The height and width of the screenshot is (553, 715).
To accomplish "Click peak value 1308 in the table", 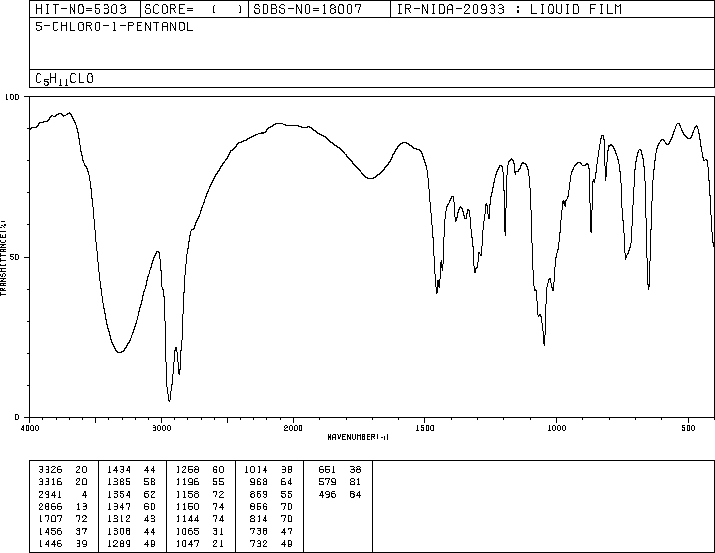I will tap(119, 532).
